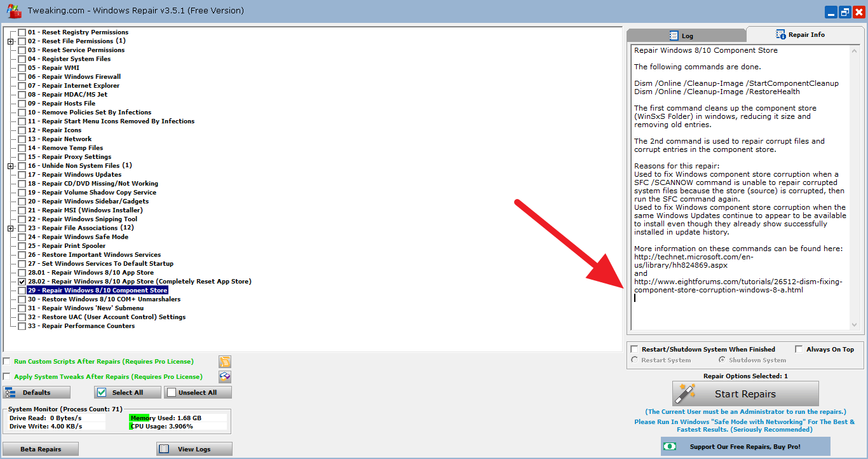Select 24 - Repair Windows Safe Mode

point(78,237)
